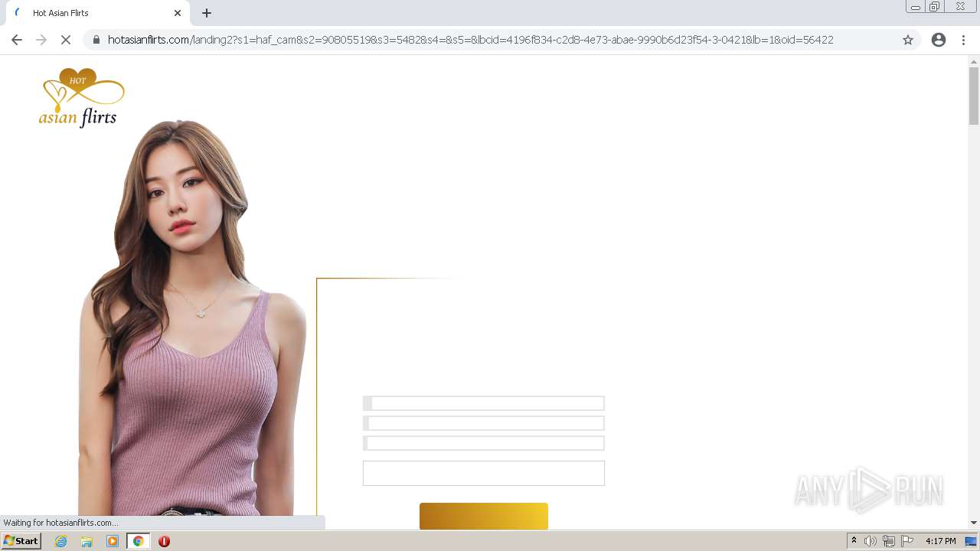Click the large fourth input field
980x551 pixels.
pyautogui.click(x=484, y=473)
